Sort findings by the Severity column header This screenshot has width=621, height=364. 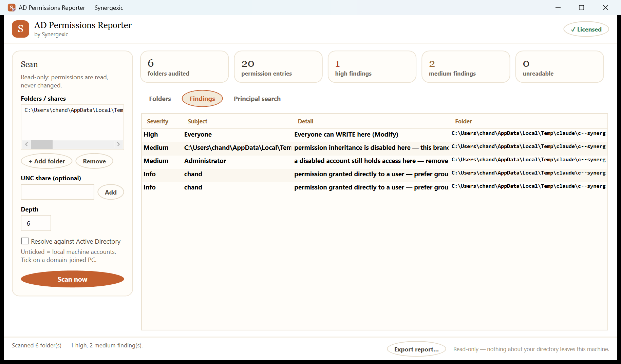[157, 121]
